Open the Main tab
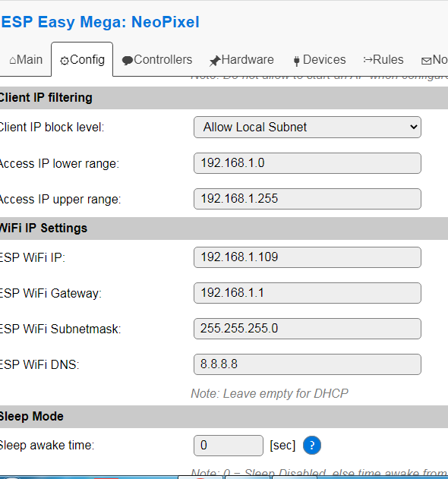The height and width of the screenshot is (479, 448). pos(26,59)
